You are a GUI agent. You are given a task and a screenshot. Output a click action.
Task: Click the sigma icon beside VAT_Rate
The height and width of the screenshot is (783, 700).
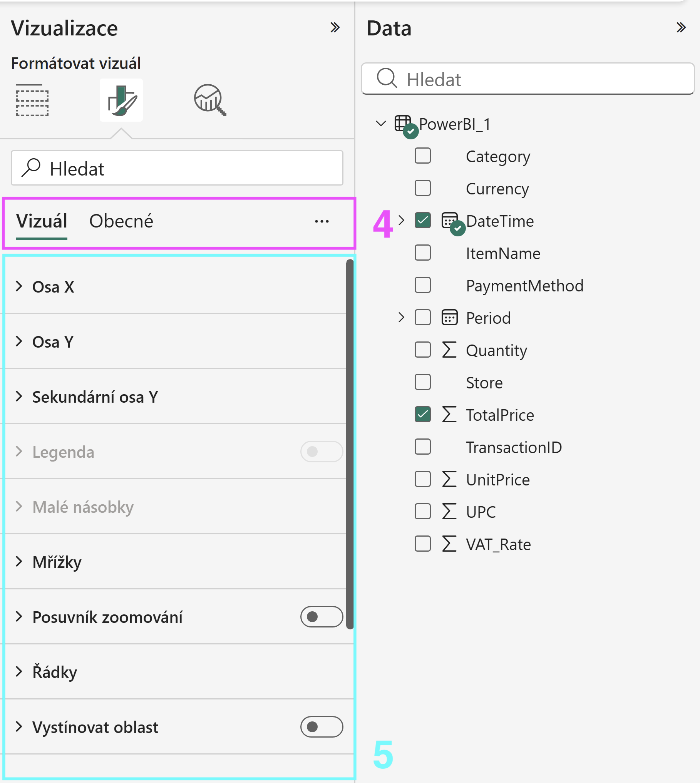click(x=449, y=544)
